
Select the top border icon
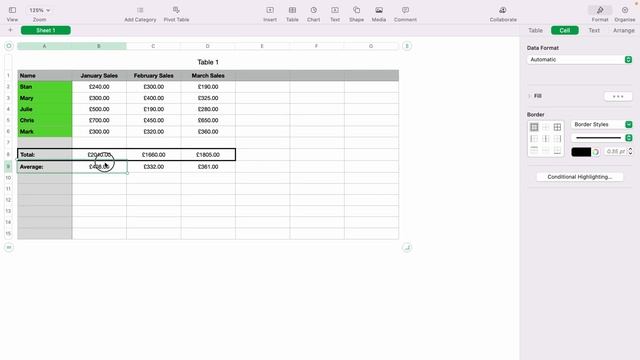click(534, 150)
